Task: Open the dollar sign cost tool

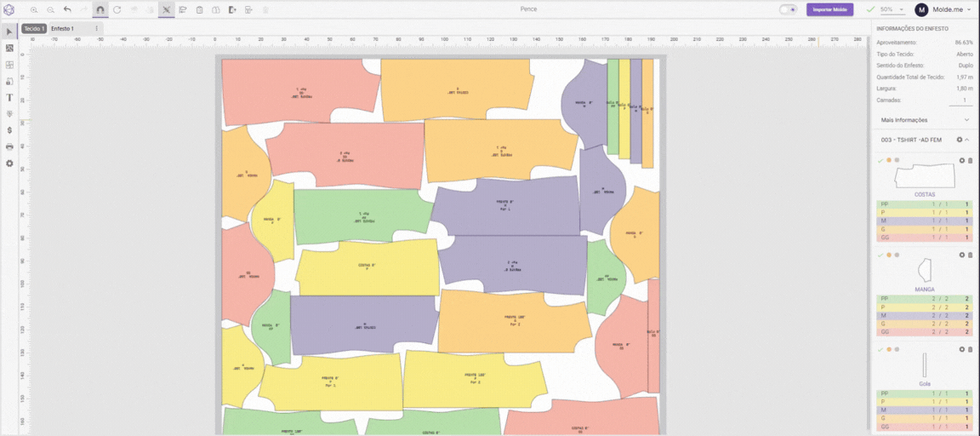Action: tap(9, 131)
